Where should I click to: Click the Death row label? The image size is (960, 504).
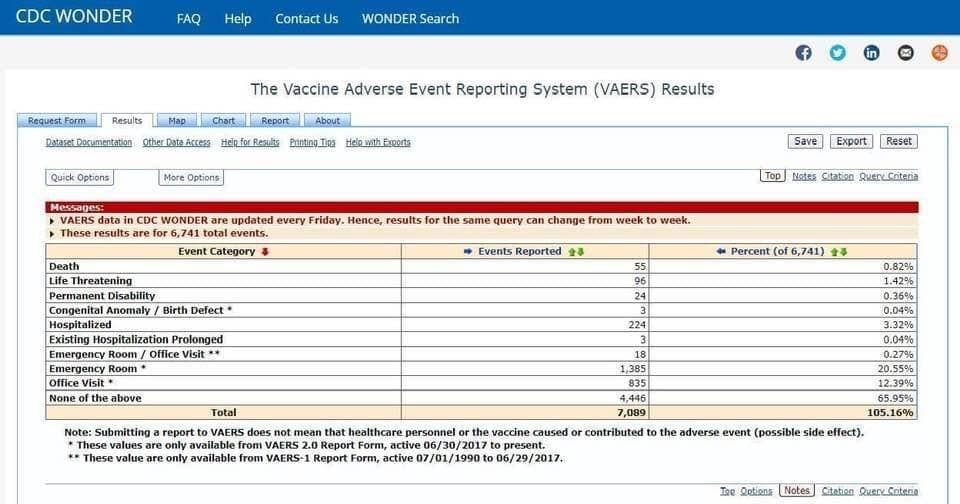(x=64, y=266)
